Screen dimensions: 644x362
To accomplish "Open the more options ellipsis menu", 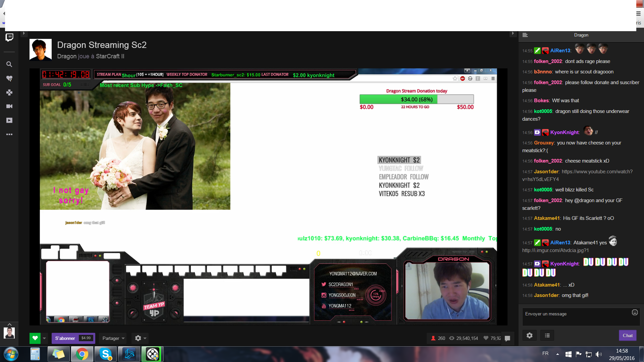I will [x=9, y=134].
